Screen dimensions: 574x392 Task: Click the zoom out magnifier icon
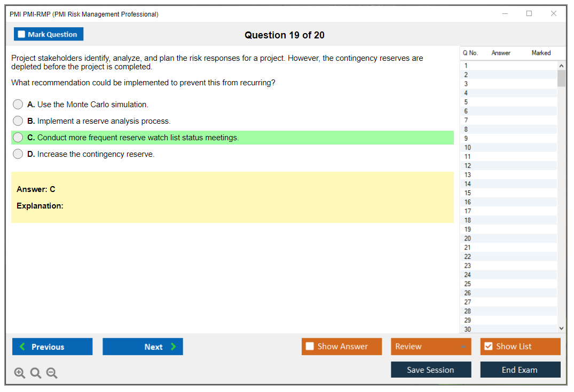[x=52, y=373]
